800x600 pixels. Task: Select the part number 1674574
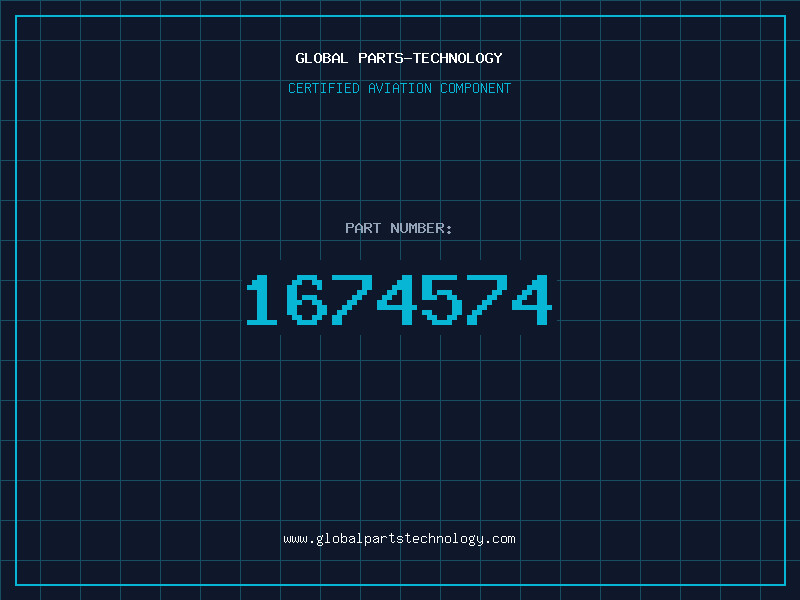click(x=399, y=299)
